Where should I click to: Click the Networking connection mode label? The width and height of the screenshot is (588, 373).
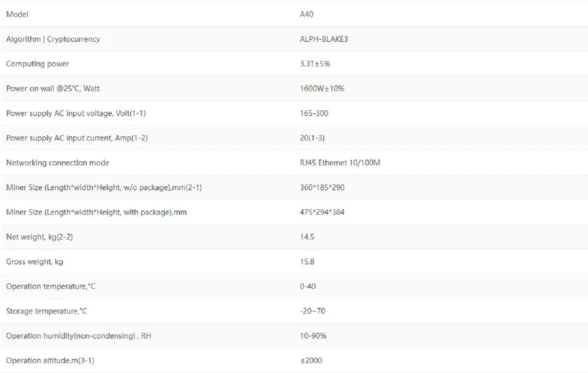point(58,162)
